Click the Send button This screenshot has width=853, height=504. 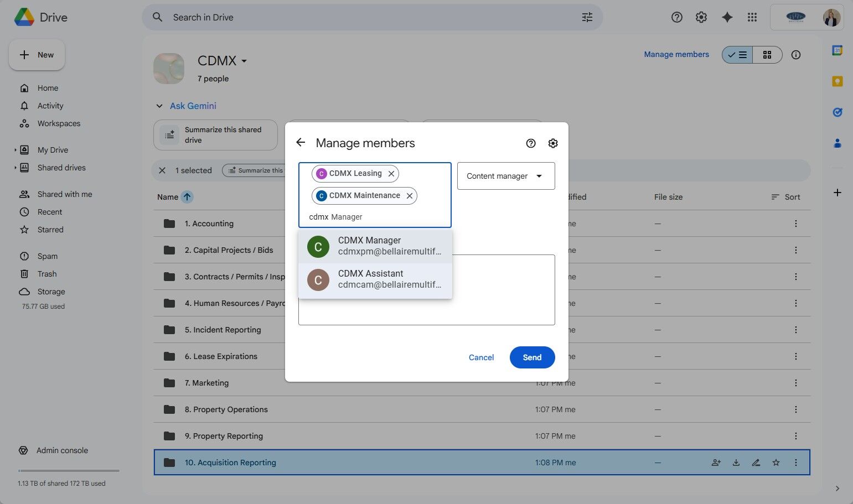pos(532,357)
